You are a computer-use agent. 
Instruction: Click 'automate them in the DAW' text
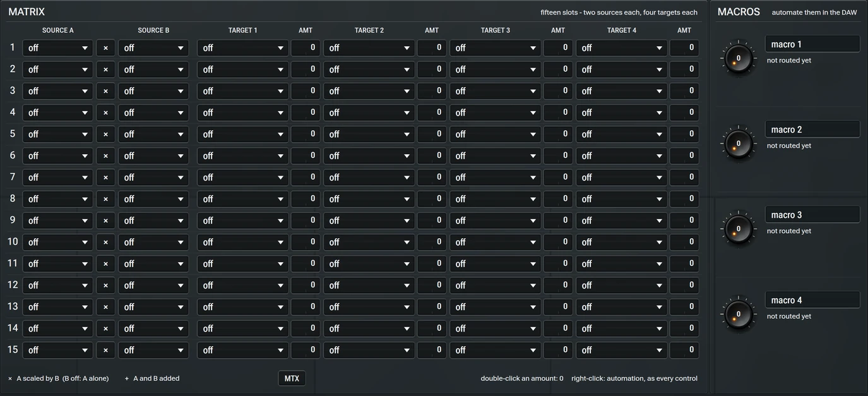pos(814,13)
